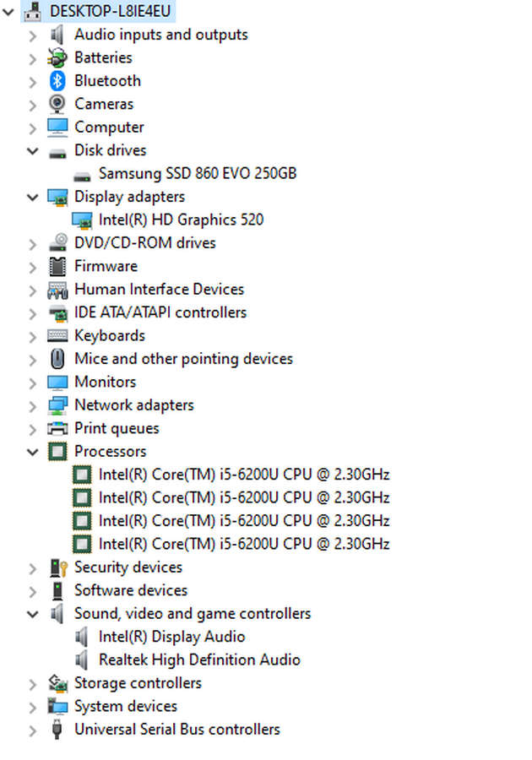Expand the Monitors category
The height and width of the screenshot is (760, 532).
pos(33,382)
